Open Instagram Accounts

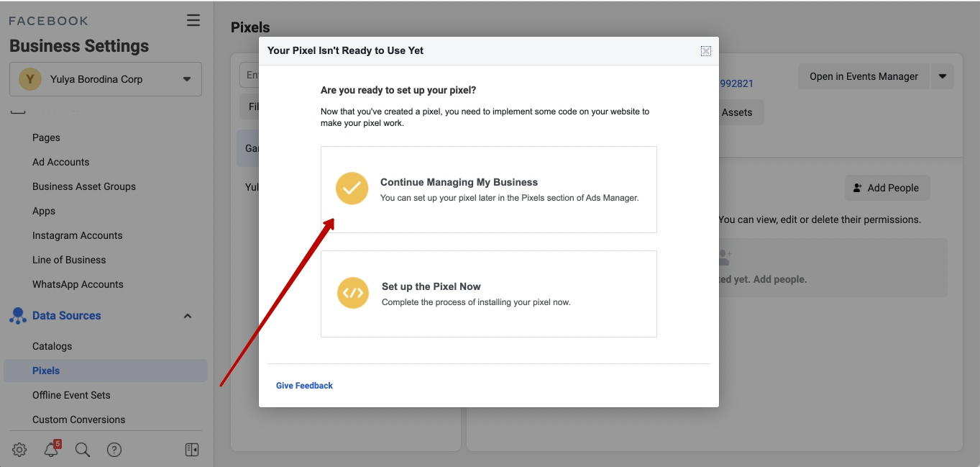78,235
